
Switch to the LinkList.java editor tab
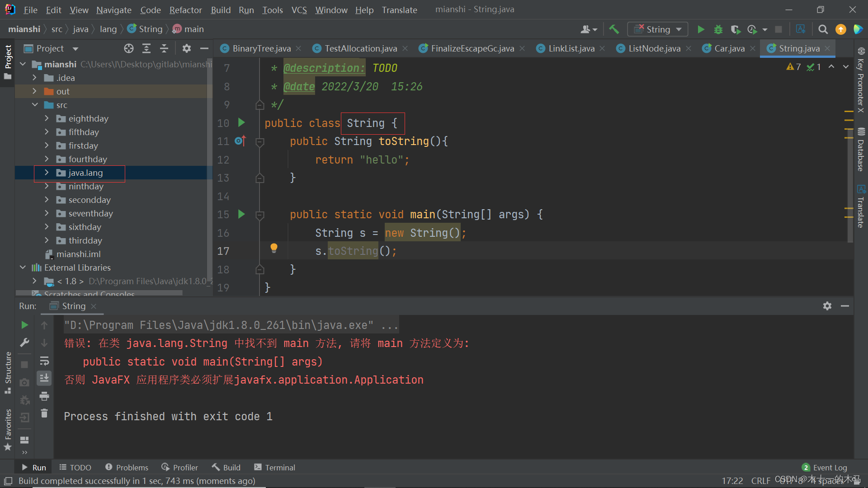(x=571, y=48)
